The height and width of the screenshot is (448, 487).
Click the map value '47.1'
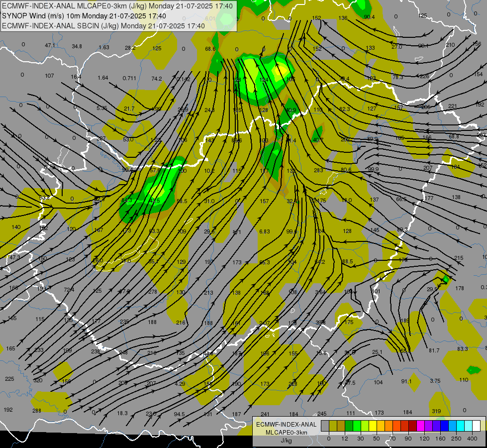(50, 45)
